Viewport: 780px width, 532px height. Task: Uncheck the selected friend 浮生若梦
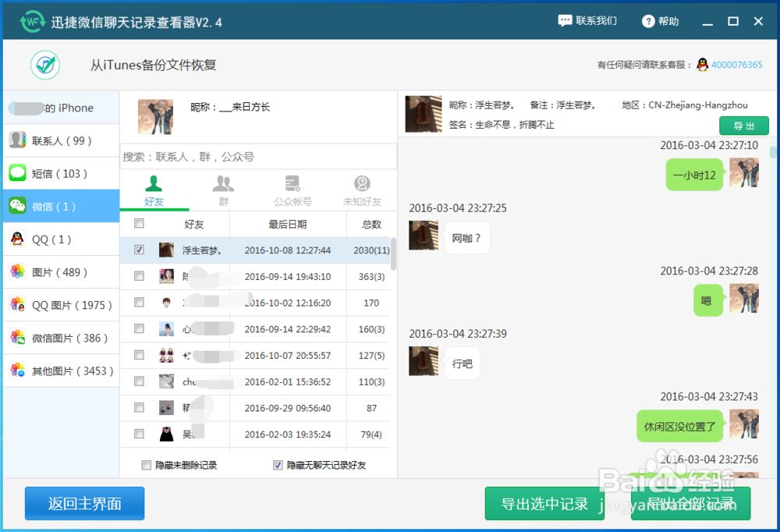pyautogui.click(x=140, y=250)
